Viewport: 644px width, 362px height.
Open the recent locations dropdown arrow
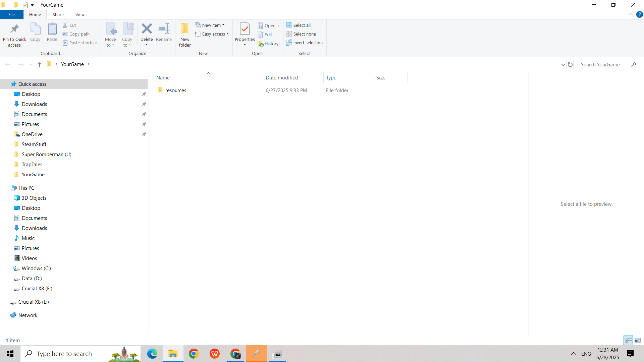pos(31,64)
